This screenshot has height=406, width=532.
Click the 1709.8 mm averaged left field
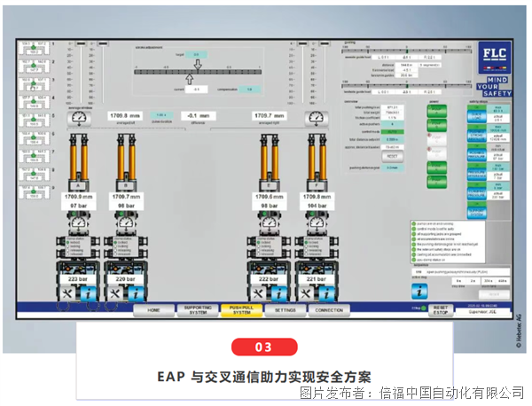pyautogui.click(x=125, y=115)
